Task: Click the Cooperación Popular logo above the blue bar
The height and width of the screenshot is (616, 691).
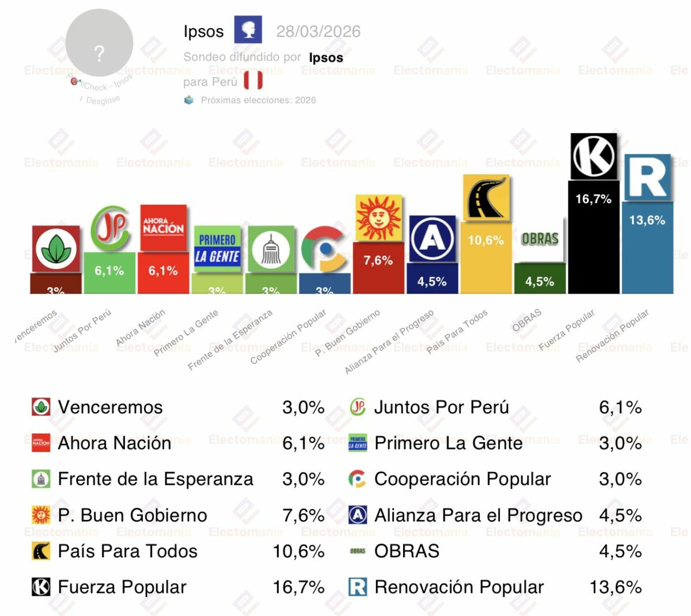Action: pos(324,249)
